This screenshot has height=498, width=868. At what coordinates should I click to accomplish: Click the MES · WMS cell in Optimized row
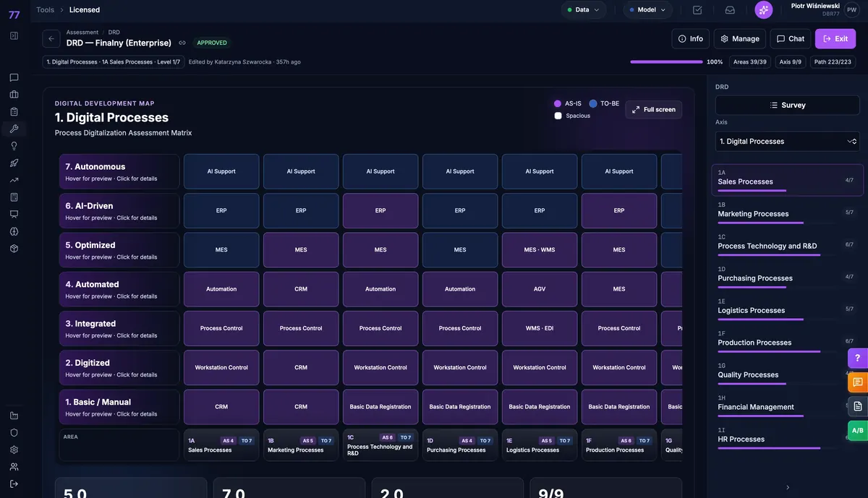(x=540, y=250)
